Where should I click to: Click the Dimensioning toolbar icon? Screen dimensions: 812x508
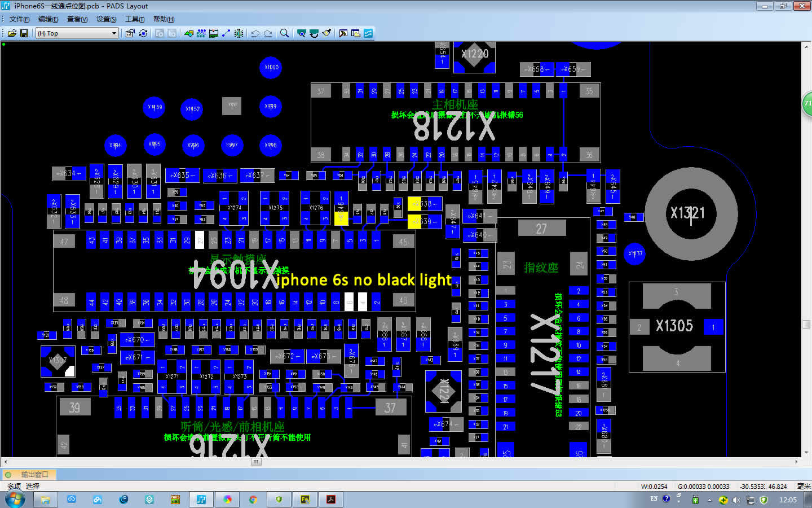pyautogui.click(x=214, y=33)
